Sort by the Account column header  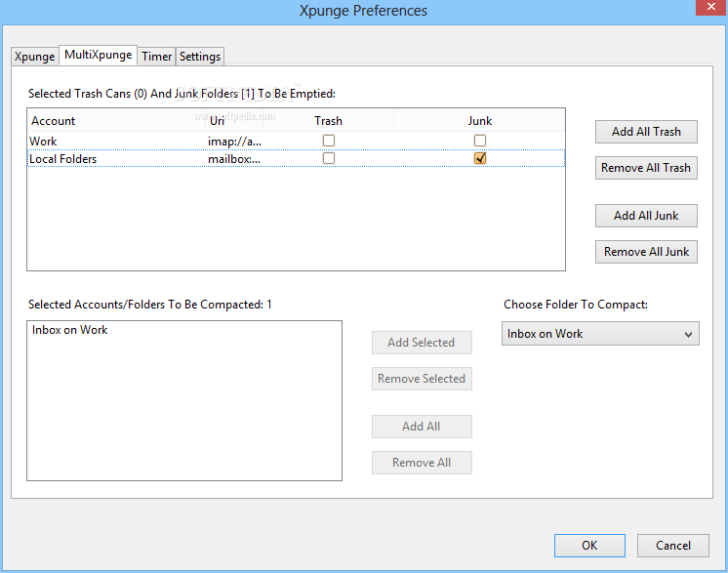point(116,121)
